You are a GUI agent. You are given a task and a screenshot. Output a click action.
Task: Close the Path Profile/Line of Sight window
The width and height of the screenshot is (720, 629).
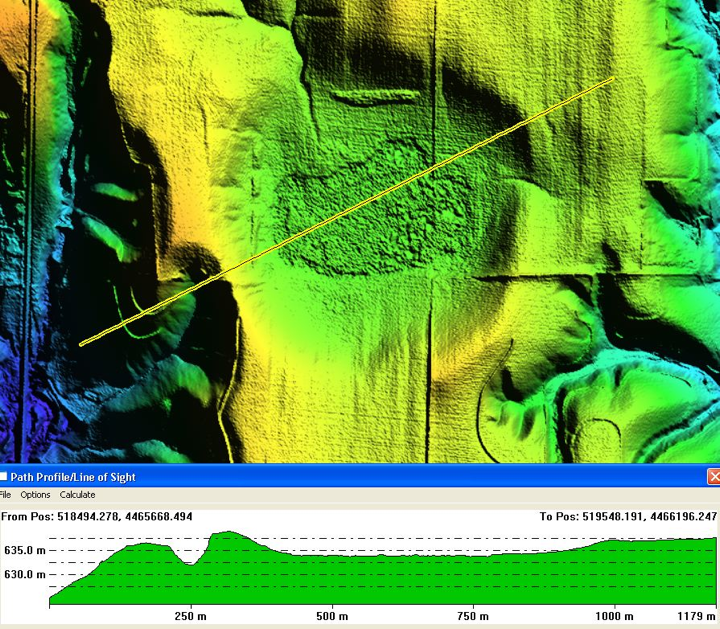tap(714, 477)
